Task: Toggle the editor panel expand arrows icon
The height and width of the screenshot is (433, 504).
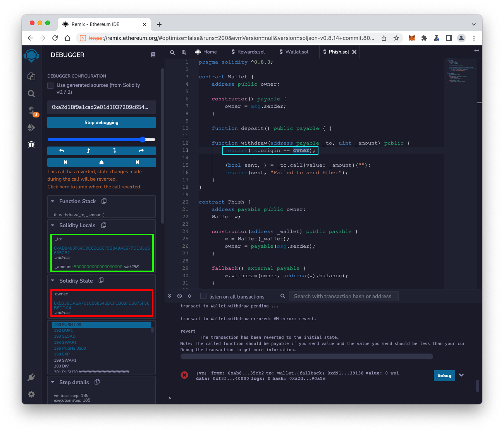Action: click(x=477, y=50)
